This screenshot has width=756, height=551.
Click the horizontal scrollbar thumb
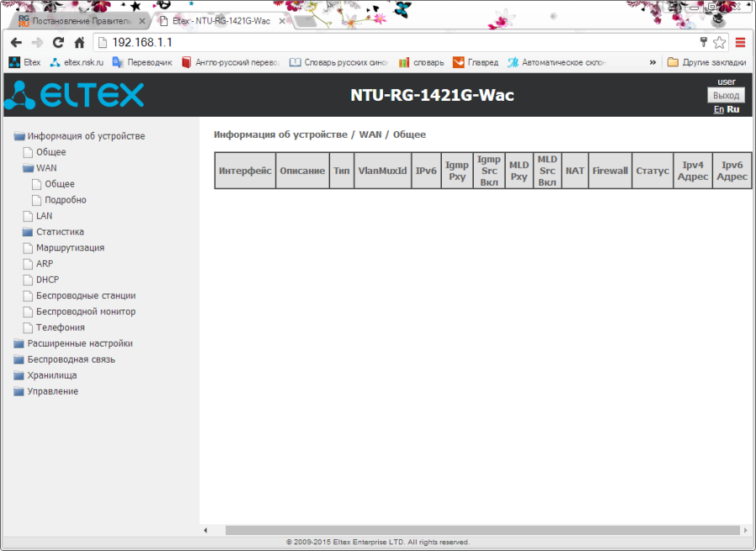[x=483, y=530]
